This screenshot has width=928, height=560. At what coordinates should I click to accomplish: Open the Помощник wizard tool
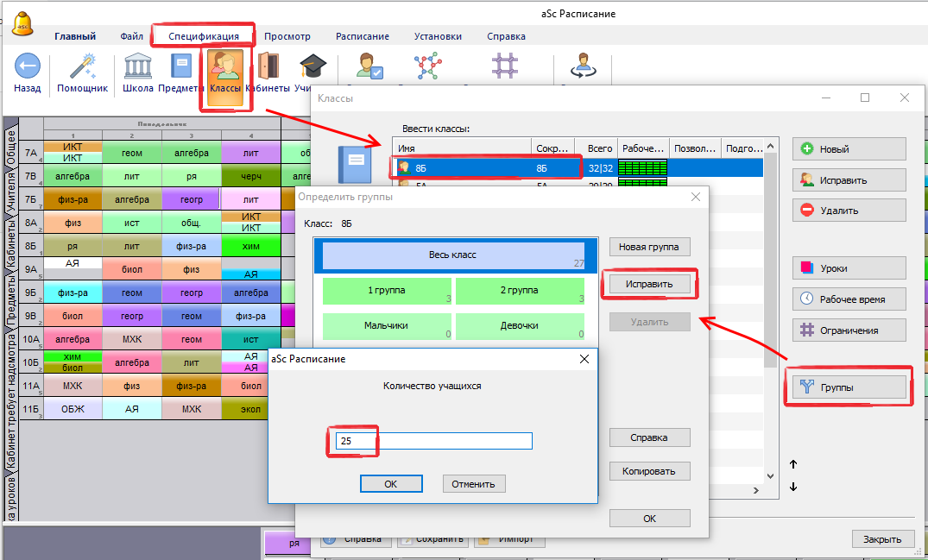tap(82, 67)
